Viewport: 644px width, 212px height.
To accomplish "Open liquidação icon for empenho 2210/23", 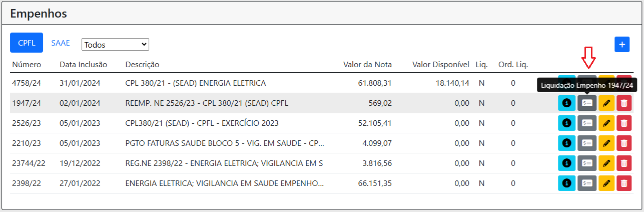I will [x=587, y=143].
